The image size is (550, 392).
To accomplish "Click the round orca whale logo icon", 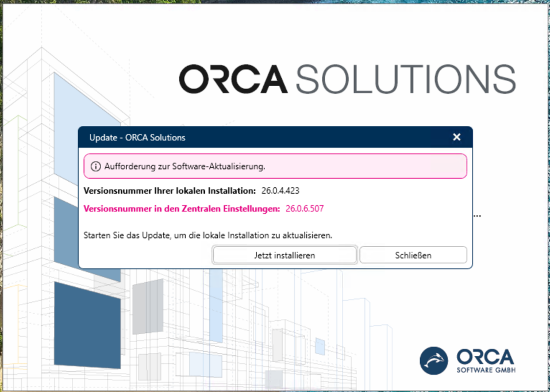I will tap(434, 361).
